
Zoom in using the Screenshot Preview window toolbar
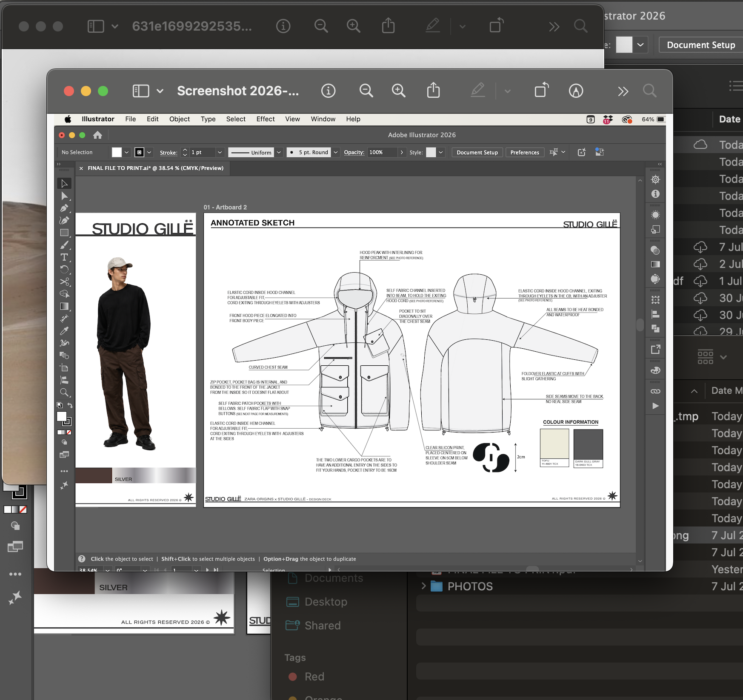[399, 91]
